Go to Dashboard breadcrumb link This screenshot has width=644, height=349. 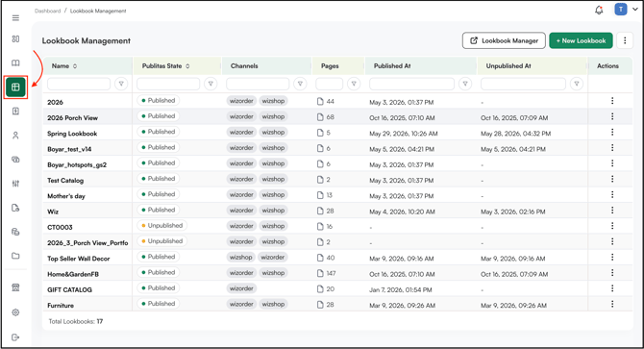(x=48, y=12)
